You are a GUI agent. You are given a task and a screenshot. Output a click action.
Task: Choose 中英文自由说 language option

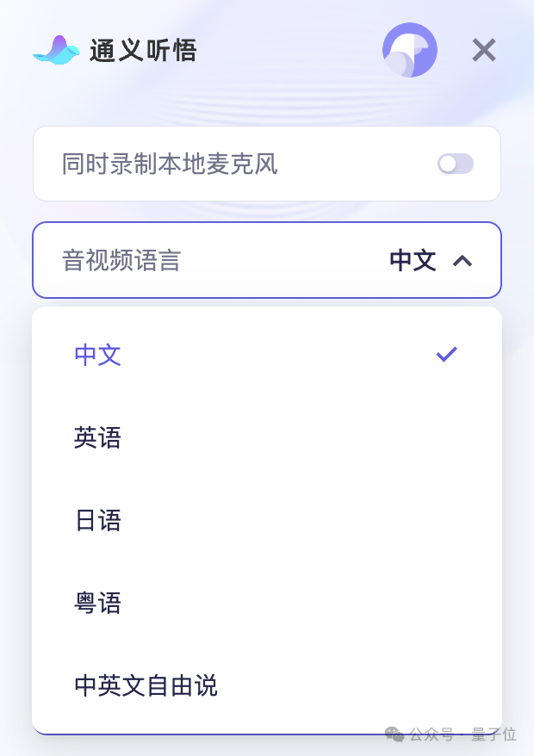[x=145, y=686]
